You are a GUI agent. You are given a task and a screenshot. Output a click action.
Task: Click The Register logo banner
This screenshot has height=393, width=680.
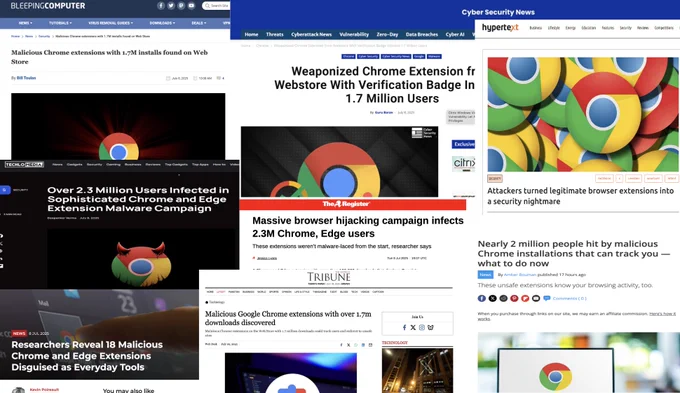(346, 204)
